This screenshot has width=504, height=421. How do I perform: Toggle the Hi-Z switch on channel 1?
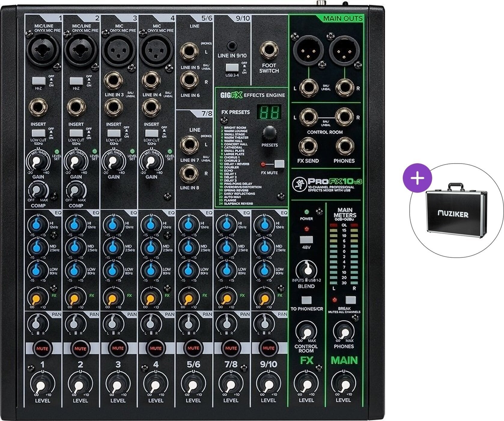coord(38,81)
